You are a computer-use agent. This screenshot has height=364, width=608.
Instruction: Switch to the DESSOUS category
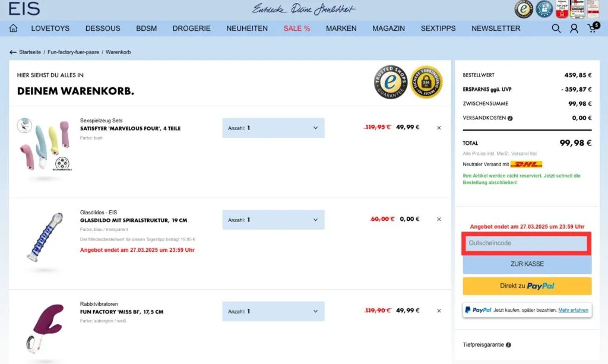(x=102, y=28)
